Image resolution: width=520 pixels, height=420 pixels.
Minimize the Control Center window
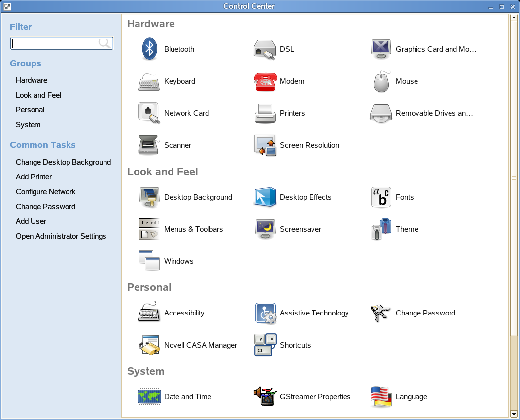click(x=491, y=6)
